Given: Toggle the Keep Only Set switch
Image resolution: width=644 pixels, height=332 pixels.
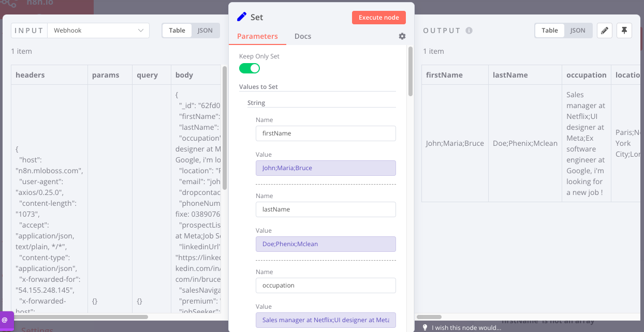Looking at the screenshot, I should pyautogui.click(x=250, y=68).
